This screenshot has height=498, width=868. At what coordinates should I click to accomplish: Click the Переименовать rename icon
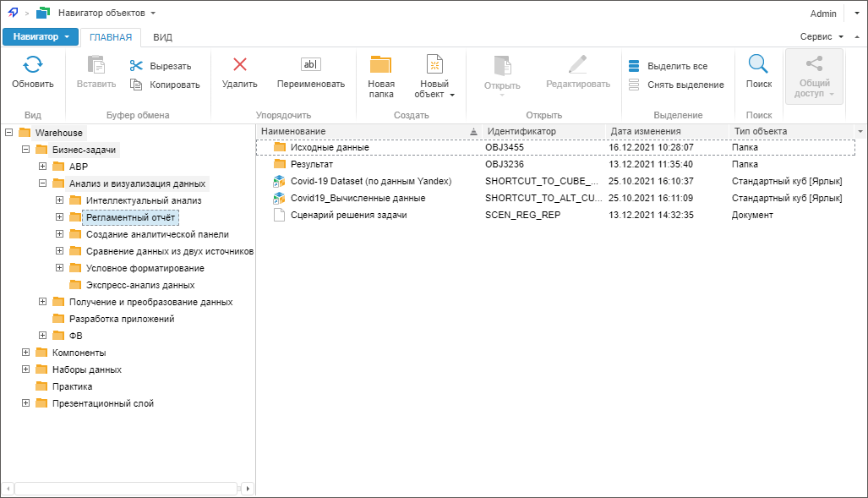pyautogui.click(x=311, y=65)
